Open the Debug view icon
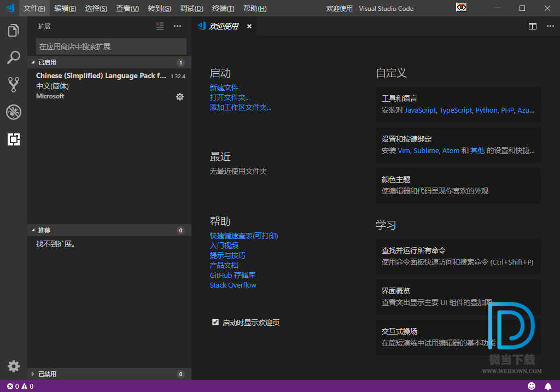 (14, 112)
